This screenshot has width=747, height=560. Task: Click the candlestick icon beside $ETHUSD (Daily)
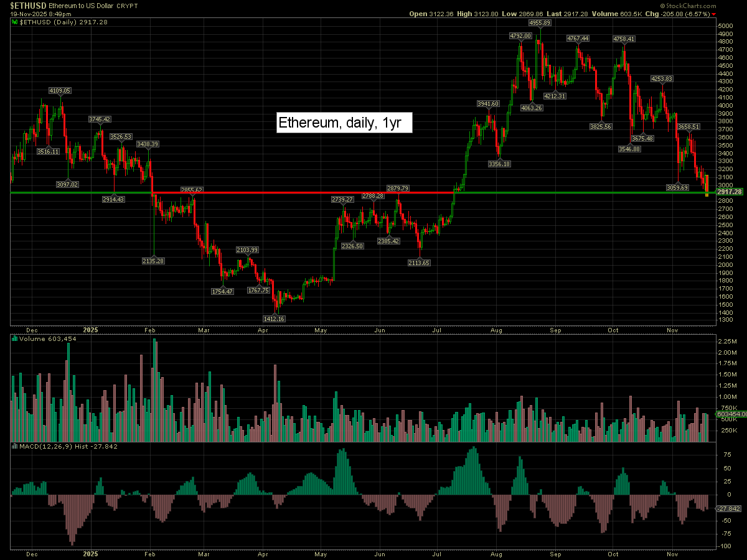[x=16, y=22]
